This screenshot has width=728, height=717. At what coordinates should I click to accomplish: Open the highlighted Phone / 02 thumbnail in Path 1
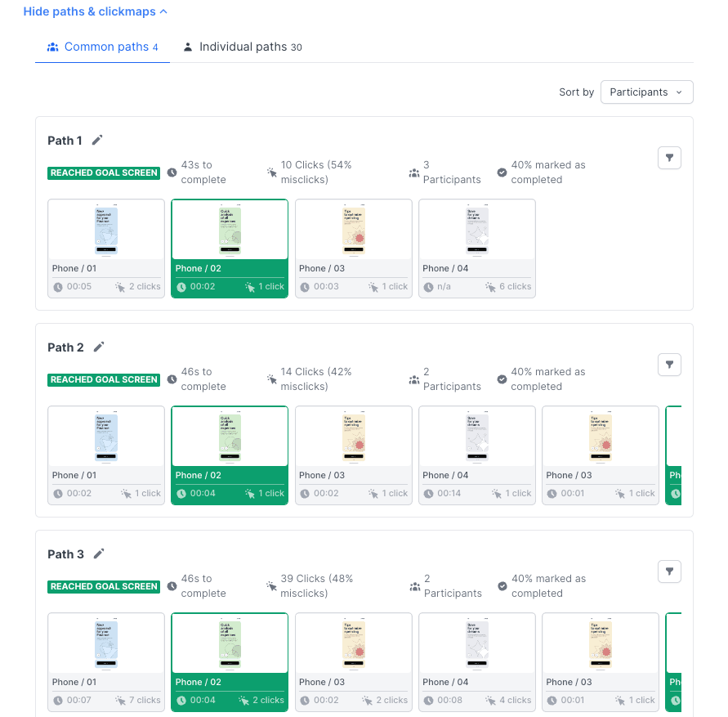(229, 229)
